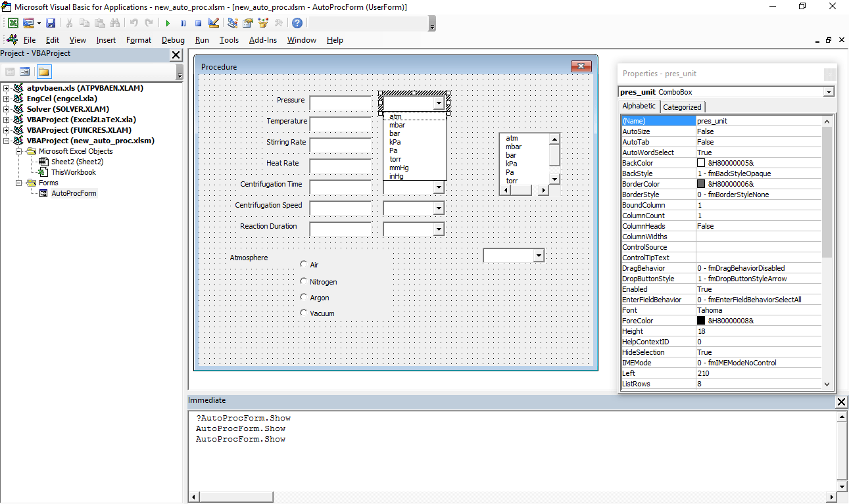Viewport: 849px width, 504px height.
Task: Click the Temperature text input box
Action: pyautogui.click(x=341, y=124)
